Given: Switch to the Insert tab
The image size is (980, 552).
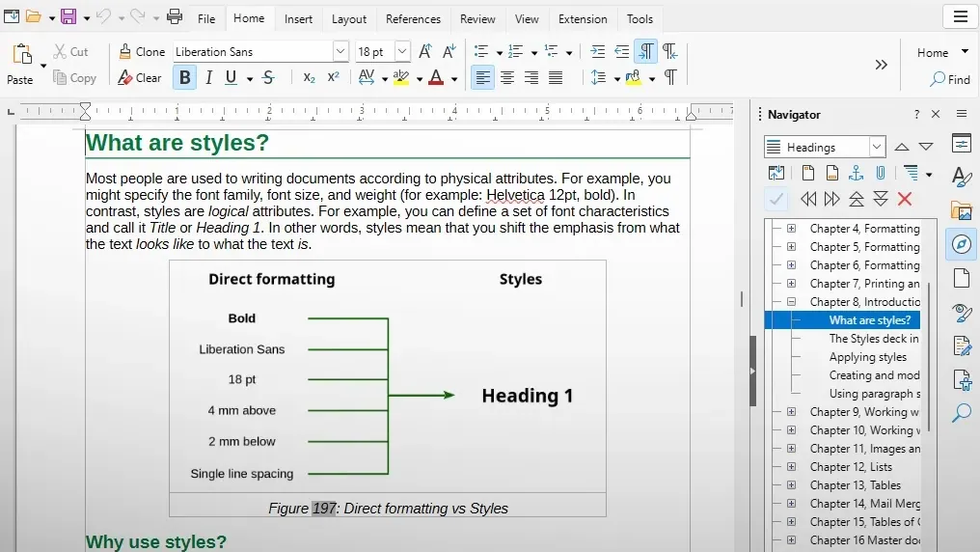Looking at the screenshot, I should pyautogui.click(x=298, y=18).
